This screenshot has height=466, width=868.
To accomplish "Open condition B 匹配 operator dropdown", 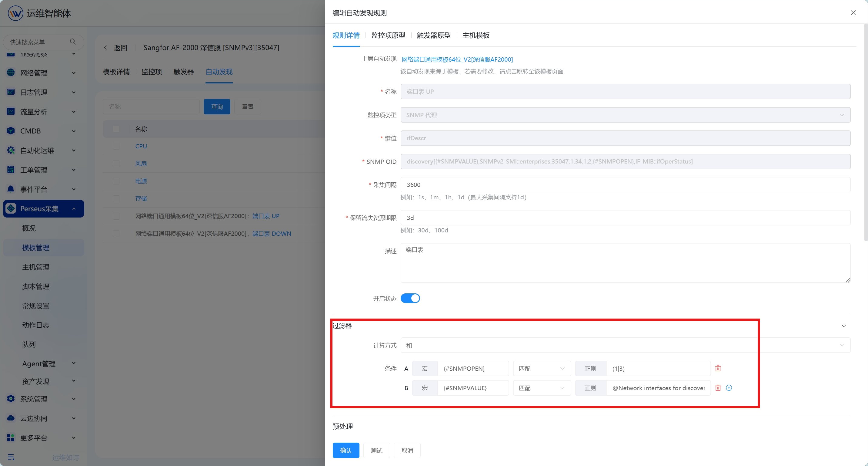I will pyautogui.click(x=542, y=388).
